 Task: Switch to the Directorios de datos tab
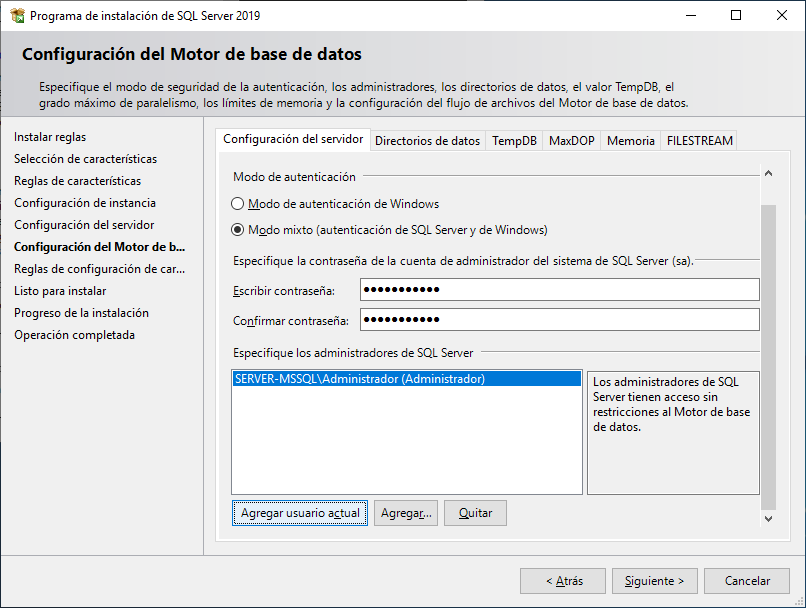coord(427,141)
